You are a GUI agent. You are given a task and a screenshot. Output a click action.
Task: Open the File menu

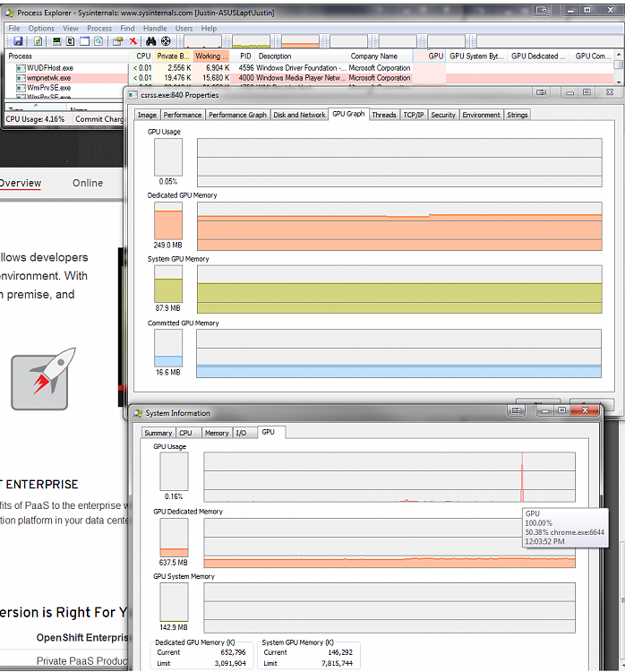coord(14,29)
